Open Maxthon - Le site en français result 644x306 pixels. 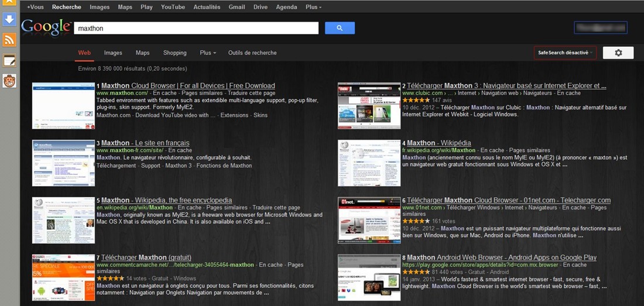click(145, 143)
